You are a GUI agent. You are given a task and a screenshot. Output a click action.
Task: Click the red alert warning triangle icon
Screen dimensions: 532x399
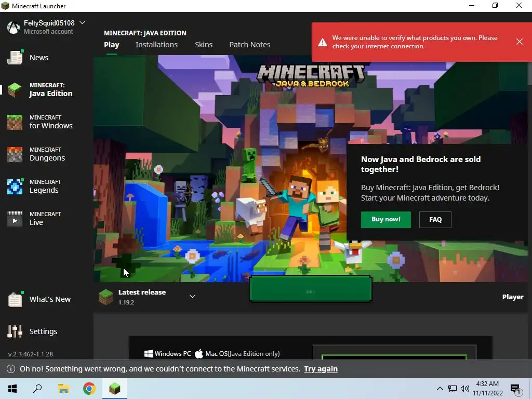click(322, 42)
